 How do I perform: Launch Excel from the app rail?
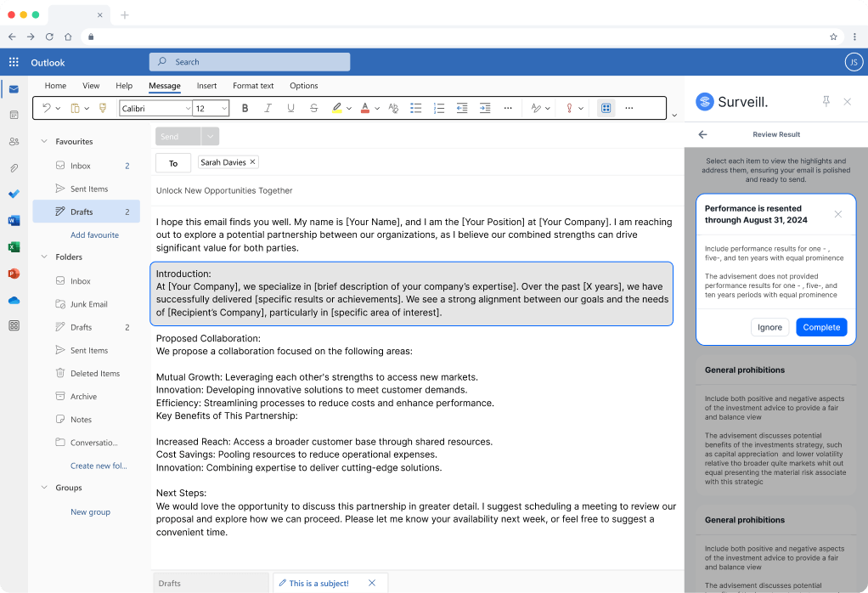click(x=14, y=247)
